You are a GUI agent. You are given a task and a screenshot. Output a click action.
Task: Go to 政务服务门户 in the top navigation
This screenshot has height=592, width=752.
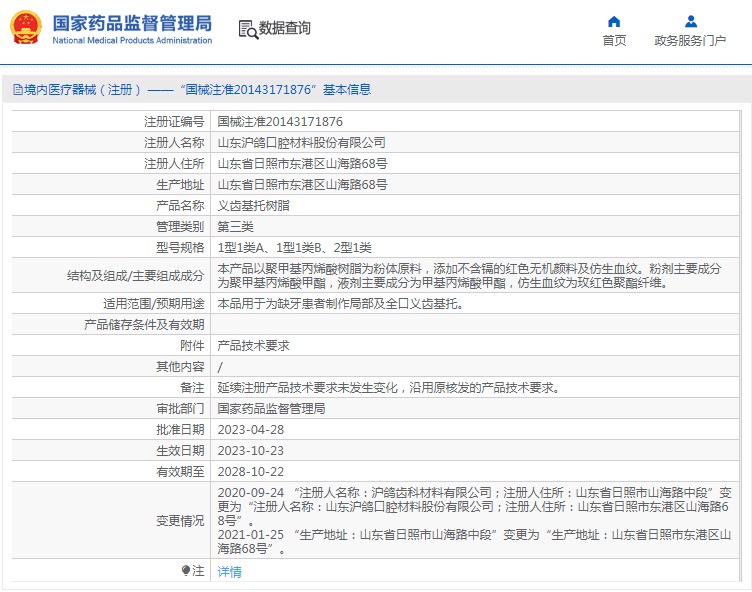(x=690, y=41)
